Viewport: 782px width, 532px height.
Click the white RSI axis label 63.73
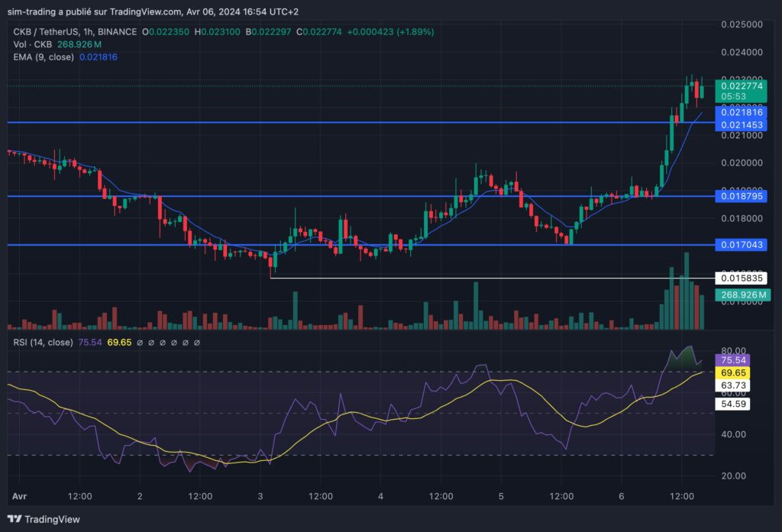732,385
